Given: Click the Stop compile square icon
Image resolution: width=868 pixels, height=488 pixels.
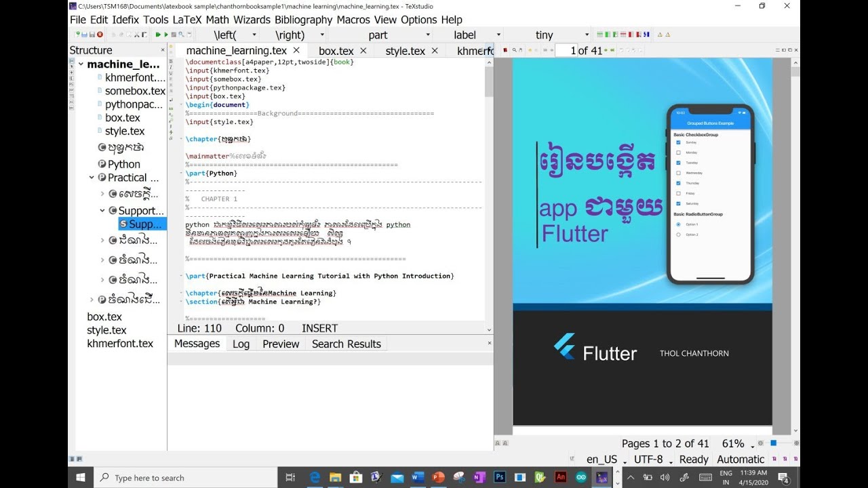Looking at the screenshot, I should click(x=174, y=35).
